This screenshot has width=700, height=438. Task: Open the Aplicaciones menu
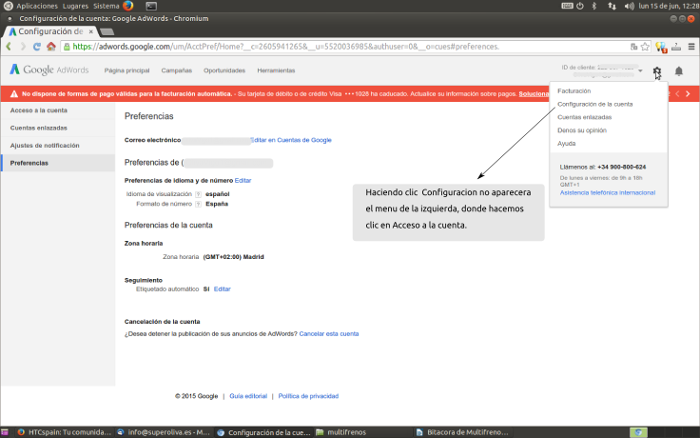(37, 6)
